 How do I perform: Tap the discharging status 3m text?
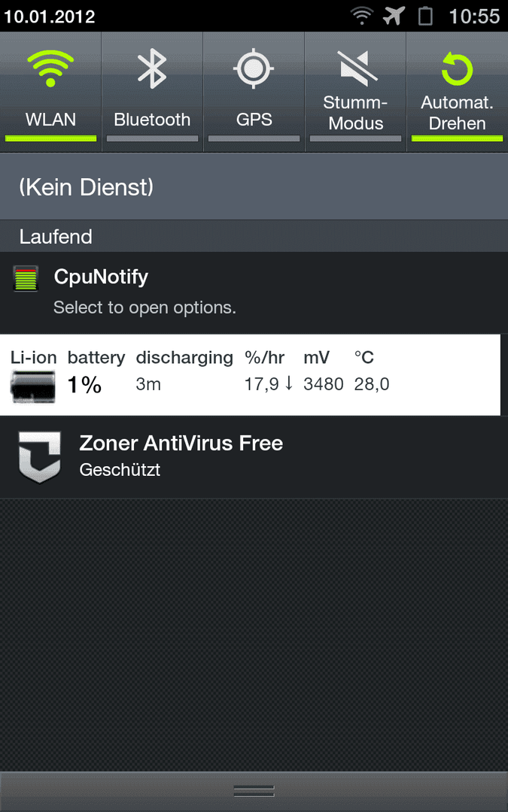pos(148,385)
